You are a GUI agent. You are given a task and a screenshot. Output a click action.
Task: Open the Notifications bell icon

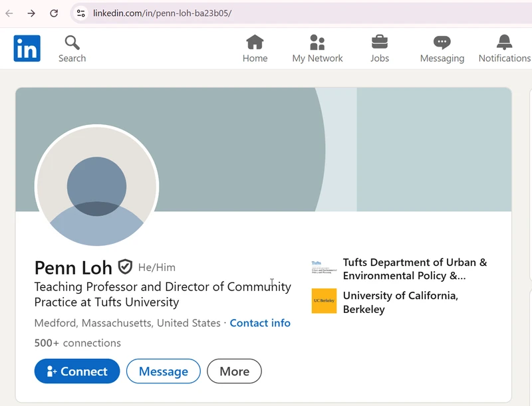click(504, 43)
